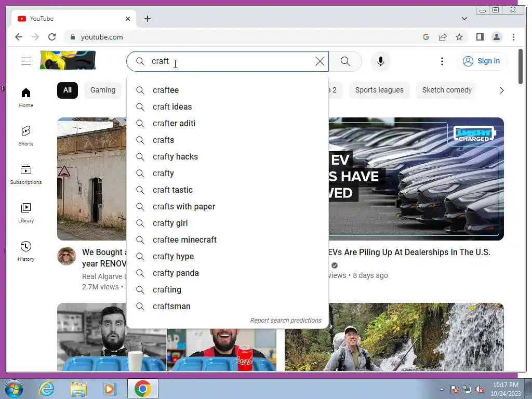Choose suggestion "crafter aditi"

click(228, 123)
